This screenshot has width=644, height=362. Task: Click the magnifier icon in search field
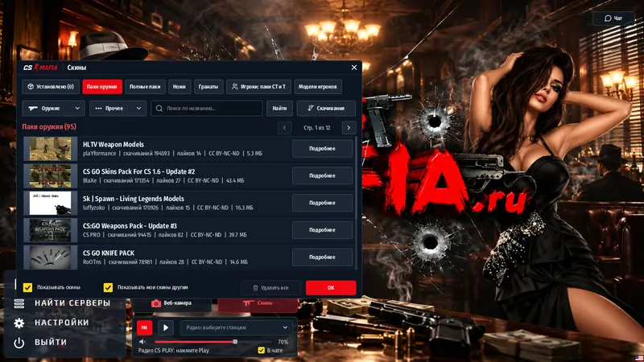pos(159,109)
